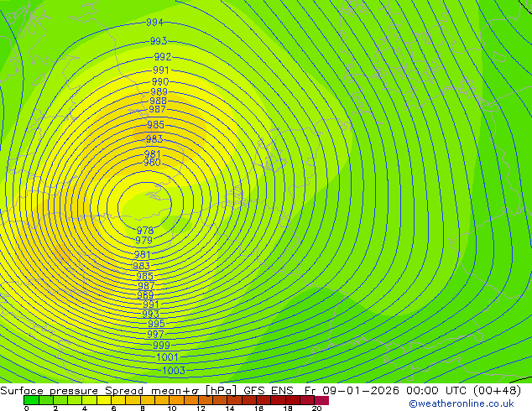This screenshot has width=532, height=411.
Task: Select the 1001 isobar label
Action: tap(167, 357)
